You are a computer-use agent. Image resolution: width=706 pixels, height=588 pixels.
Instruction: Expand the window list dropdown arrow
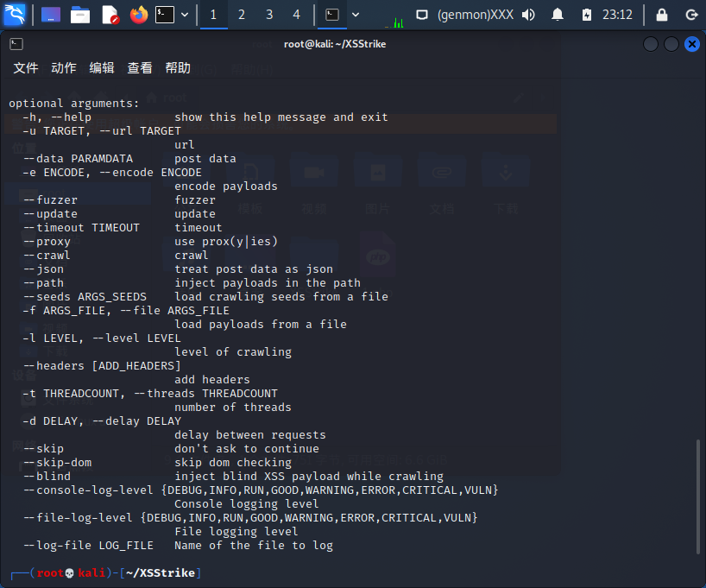pos(356,15)
